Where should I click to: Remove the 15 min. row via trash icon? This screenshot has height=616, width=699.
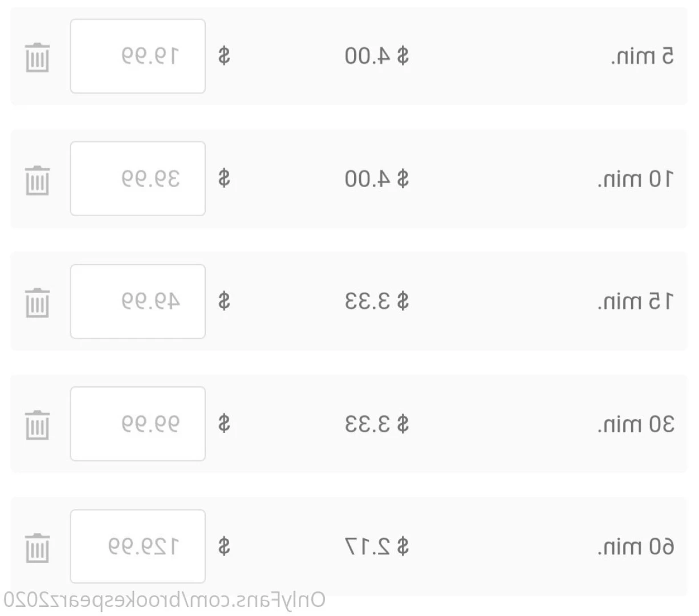pos(38,302)
